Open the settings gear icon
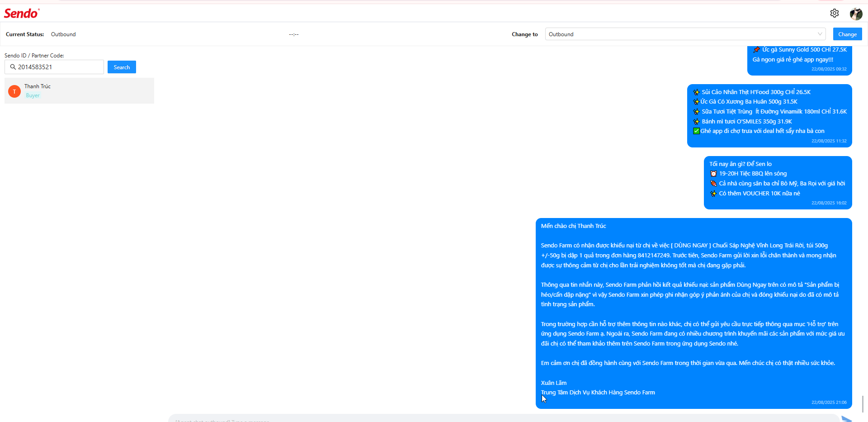This screenshot has width=868, height=422. point(835,13)
